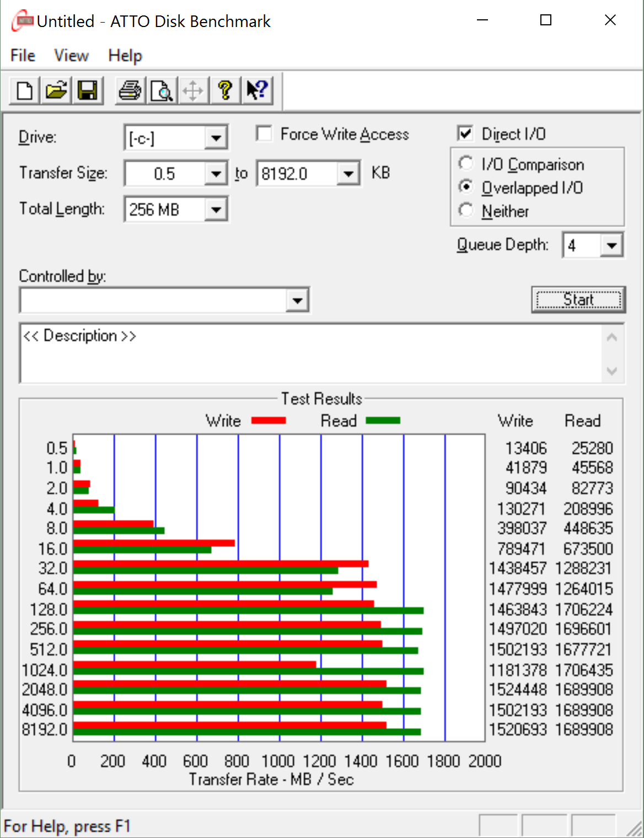Save results with the floppy disk icon
Screen dimensions: 644x838
(x=87, y=90)
